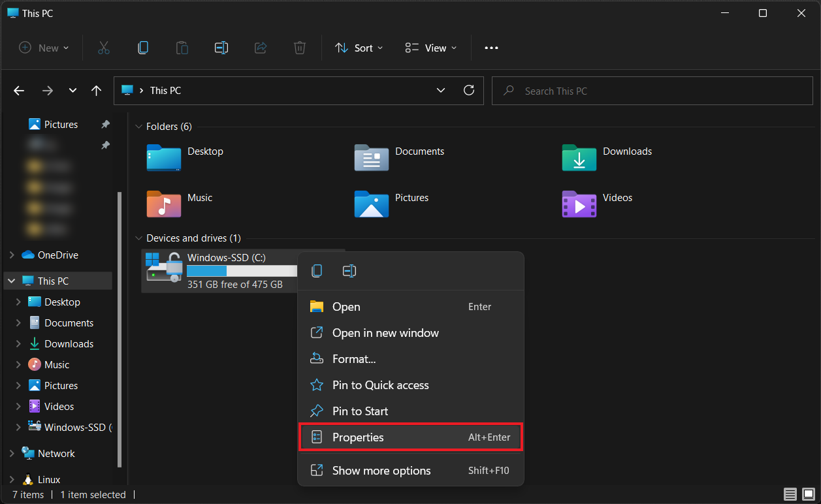This screenshot has height=504, width=821.
Task: Expand the OneDrive tree node
Action: (12, 255)
